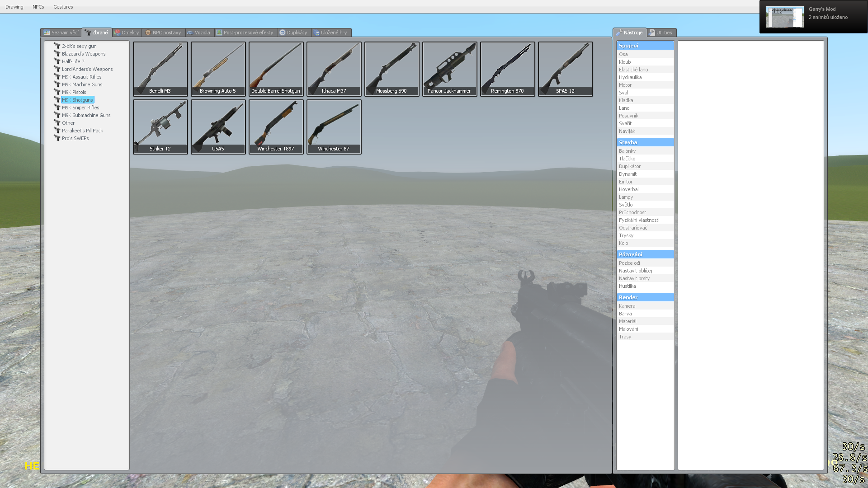Image resolution: width=868 pixels, height=488 pixels.
Task: Select the Barva tool
Action: point(645,314)
